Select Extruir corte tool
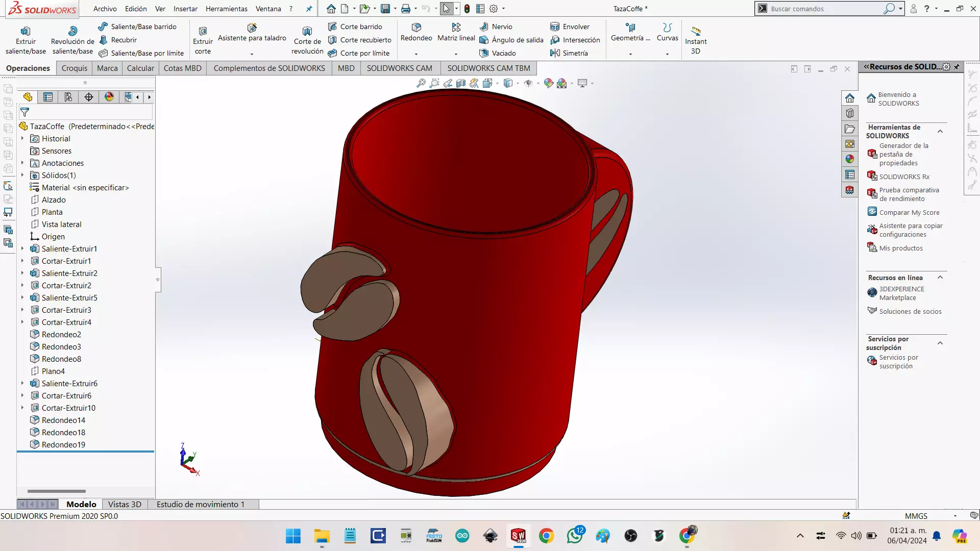This screenshot has height=551, width=980. tap(203, 40)
